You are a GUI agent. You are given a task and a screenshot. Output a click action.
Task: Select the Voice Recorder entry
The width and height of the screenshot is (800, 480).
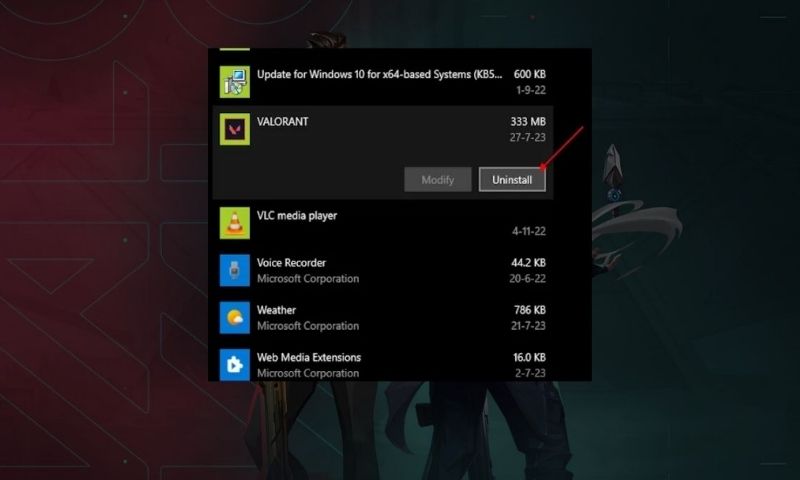[383, 270]
